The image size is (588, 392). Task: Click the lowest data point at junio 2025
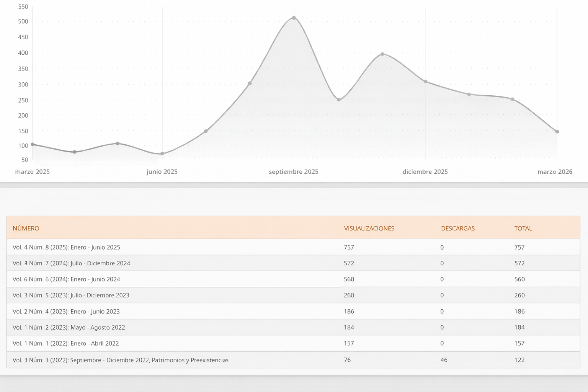point(162,154)
